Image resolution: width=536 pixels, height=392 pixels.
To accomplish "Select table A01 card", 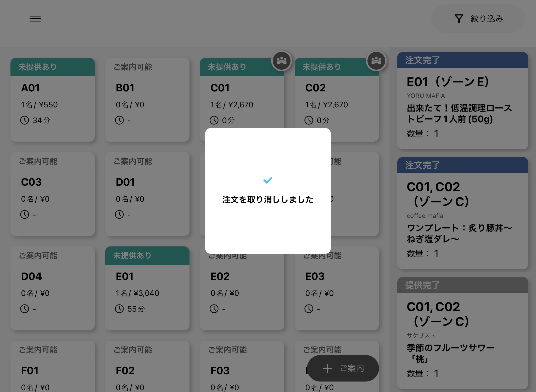I will tap(52, 105).
